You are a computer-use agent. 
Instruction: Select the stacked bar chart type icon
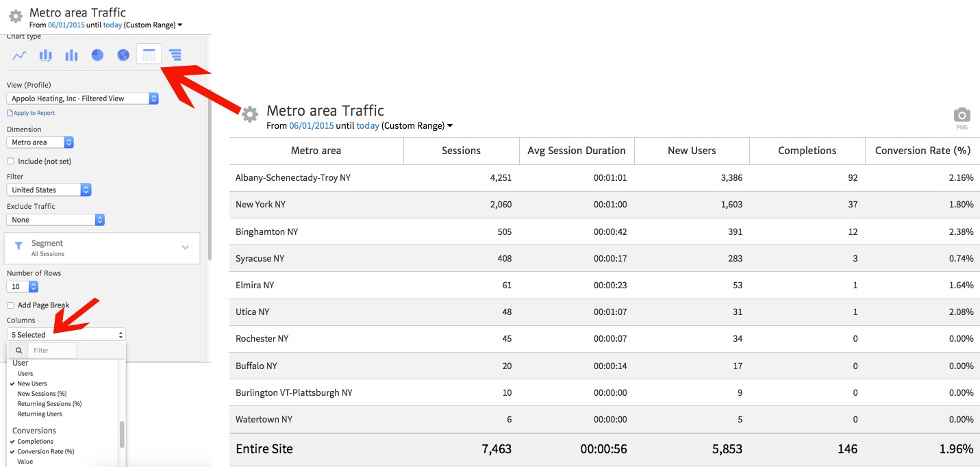point(45,55)
